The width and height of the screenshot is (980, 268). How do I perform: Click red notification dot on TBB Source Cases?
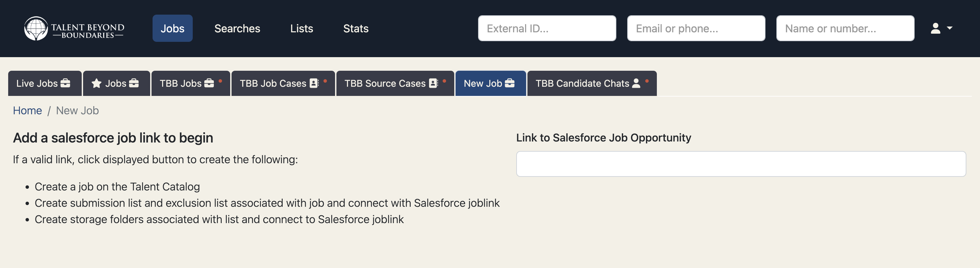(444, 81)
